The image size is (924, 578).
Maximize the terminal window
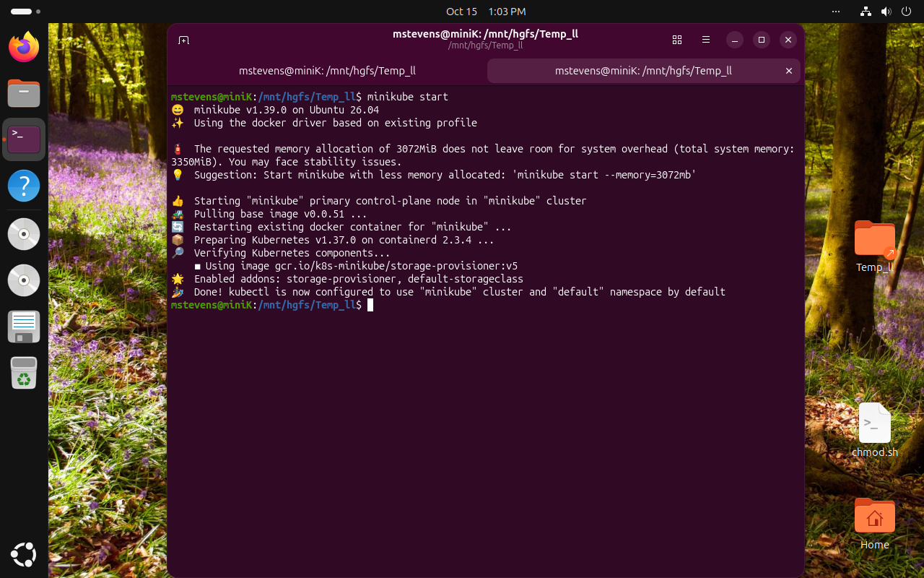762,40
